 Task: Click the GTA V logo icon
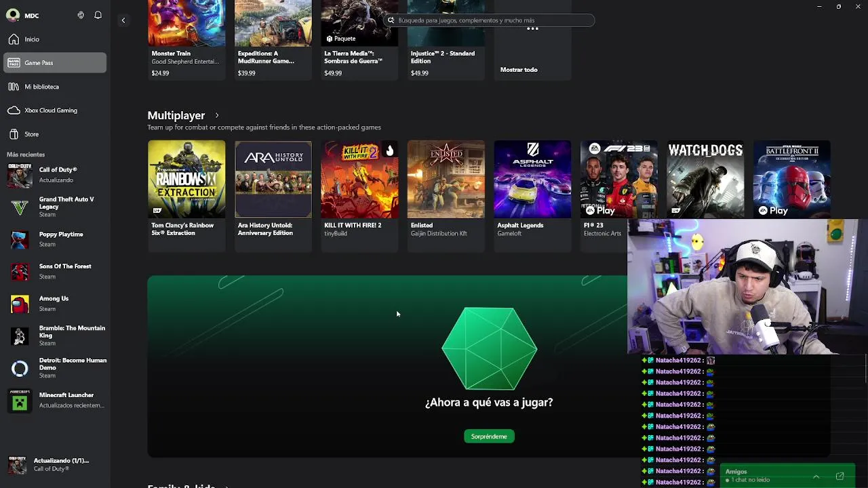(20, 207)
